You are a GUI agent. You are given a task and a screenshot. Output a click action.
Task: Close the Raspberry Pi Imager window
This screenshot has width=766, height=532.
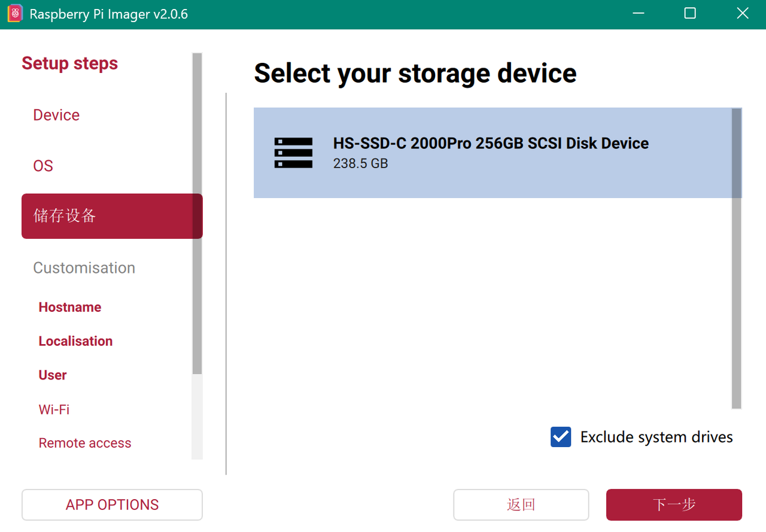(x=742, y=14)
